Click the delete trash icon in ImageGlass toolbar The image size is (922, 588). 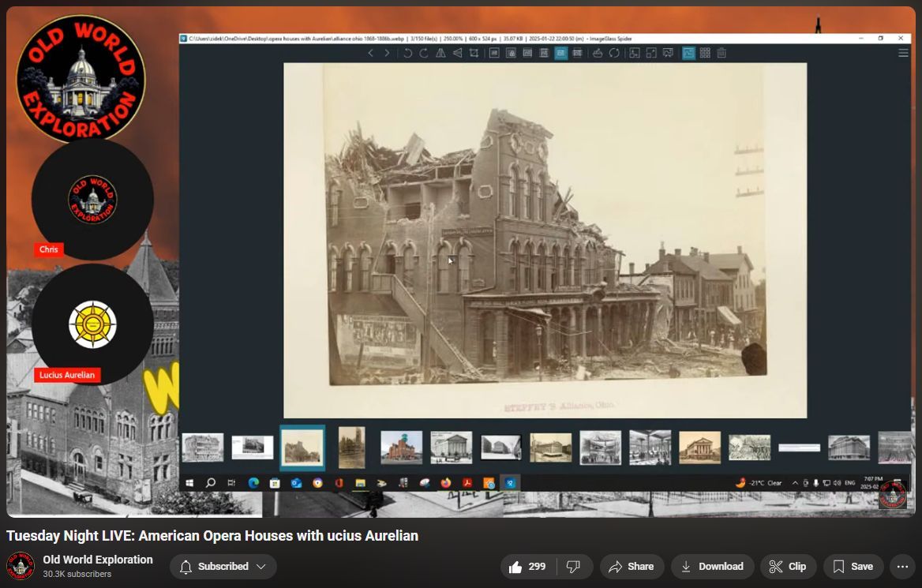(721, 53)
